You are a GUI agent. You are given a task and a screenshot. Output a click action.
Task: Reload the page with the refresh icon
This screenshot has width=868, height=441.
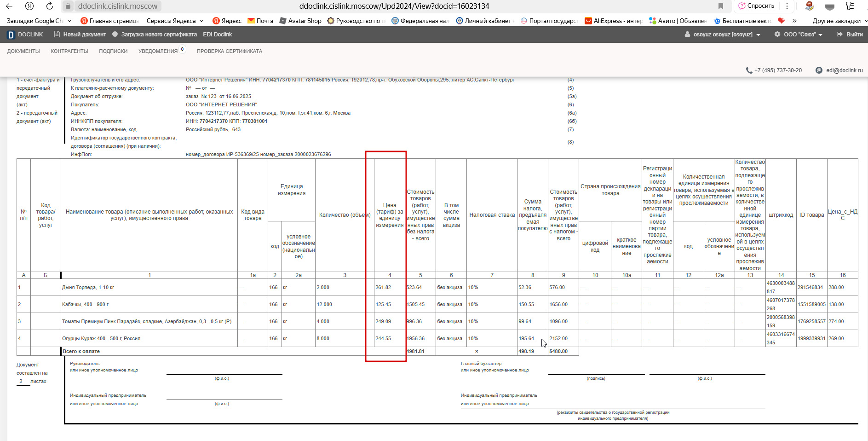[x=50, y=6]
